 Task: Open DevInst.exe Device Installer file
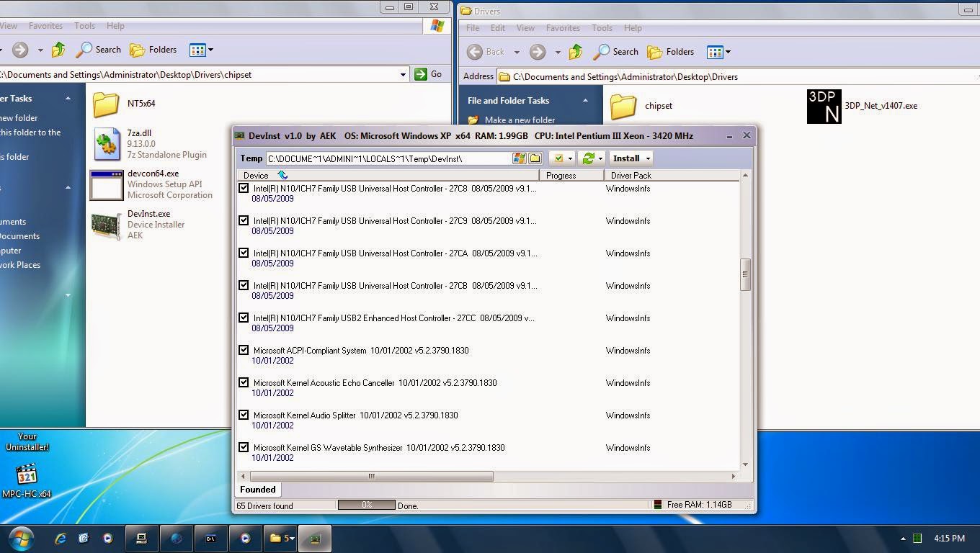point(106,225)
